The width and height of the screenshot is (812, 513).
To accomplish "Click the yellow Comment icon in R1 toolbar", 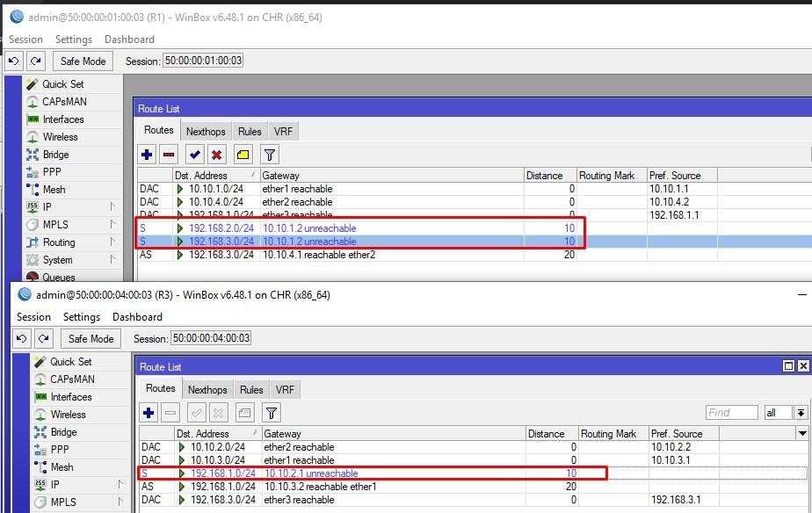I will pyautogui.click(x=243, y=155).
